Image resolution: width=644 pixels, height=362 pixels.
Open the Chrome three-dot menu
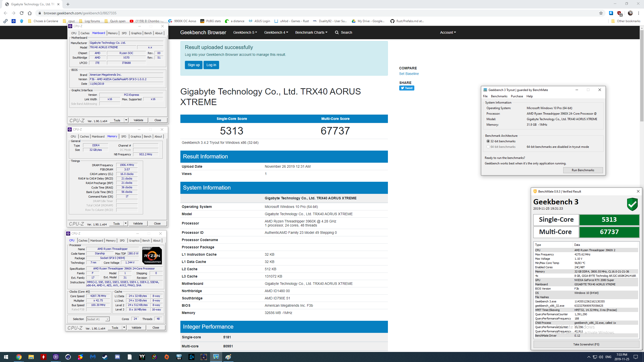point(638,13)
